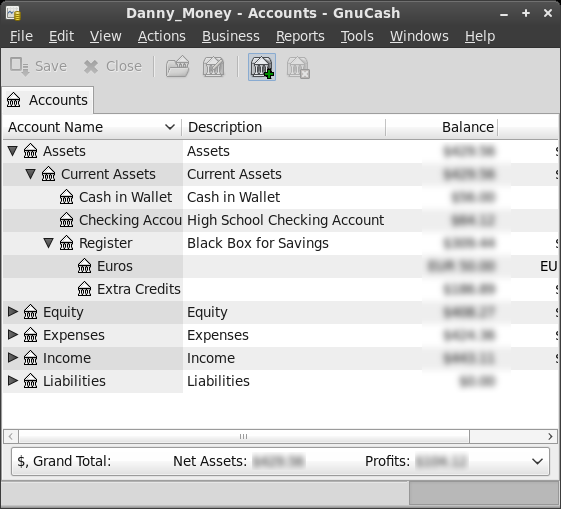
Task: Click the 'Net Assets:' label in summary bar
Action: [x=210, y=461]
